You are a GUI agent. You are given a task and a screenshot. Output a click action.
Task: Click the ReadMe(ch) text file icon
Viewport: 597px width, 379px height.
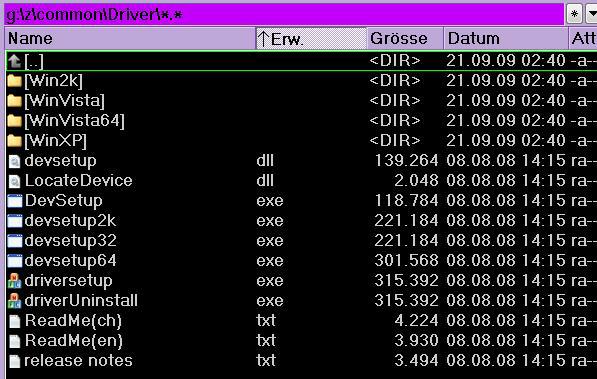[x=14, y=321]
